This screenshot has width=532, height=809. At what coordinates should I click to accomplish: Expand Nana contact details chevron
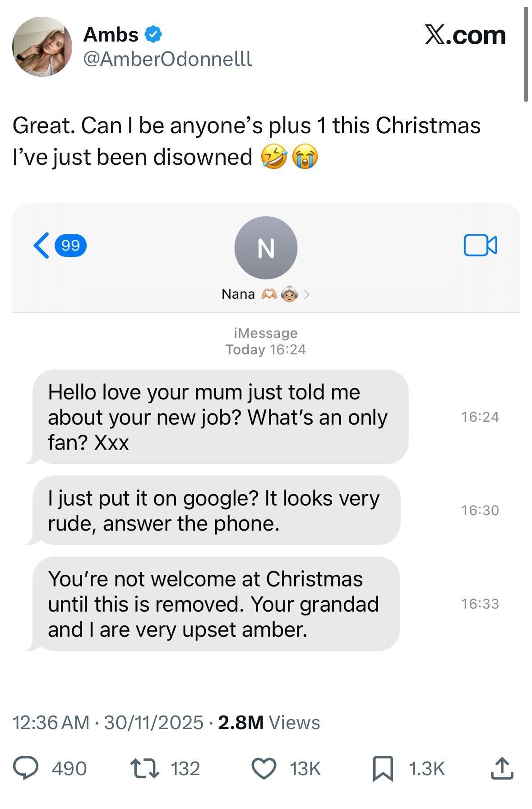[307, 294]
